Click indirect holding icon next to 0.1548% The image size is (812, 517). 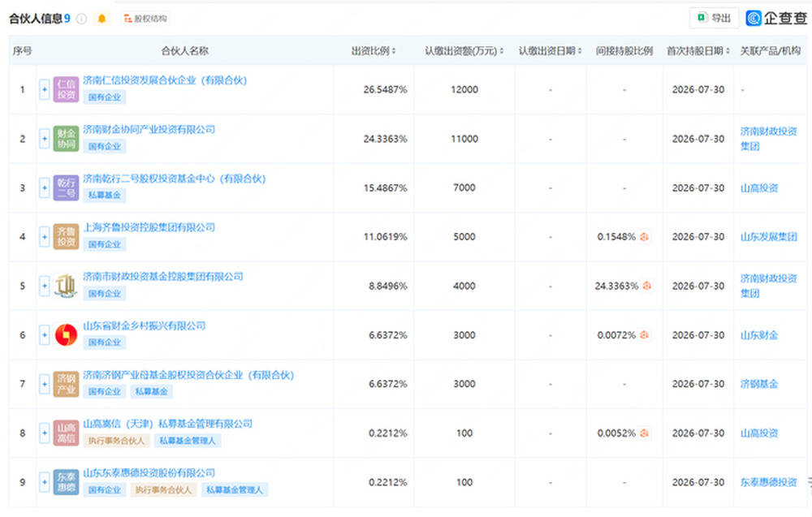[x=644, y=236]
